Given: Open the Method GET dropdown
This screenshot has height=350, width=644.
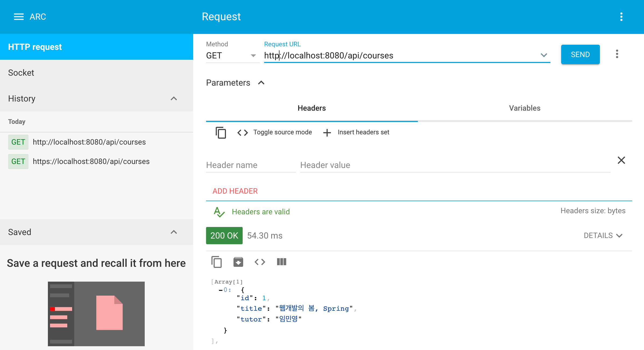Looking at the screenshot, I should [x=253, y=56].
